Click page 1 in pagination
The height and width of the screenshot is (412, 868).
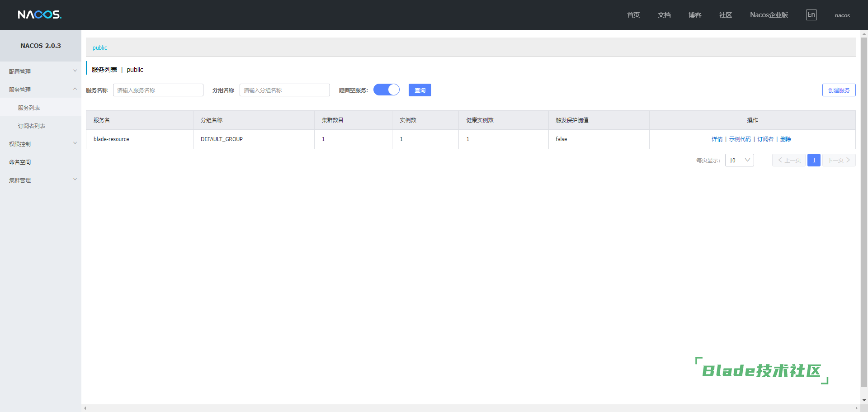[814, 160]
